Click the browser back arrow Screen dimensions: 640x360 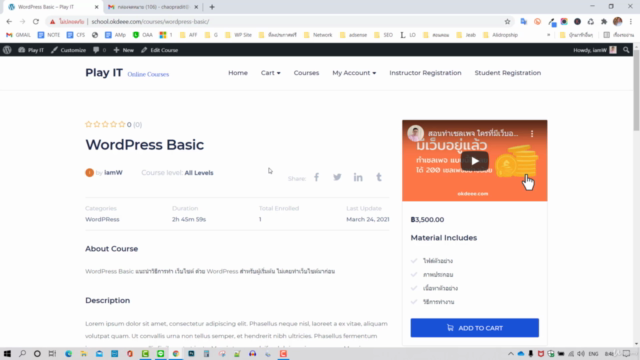[9, 21]
